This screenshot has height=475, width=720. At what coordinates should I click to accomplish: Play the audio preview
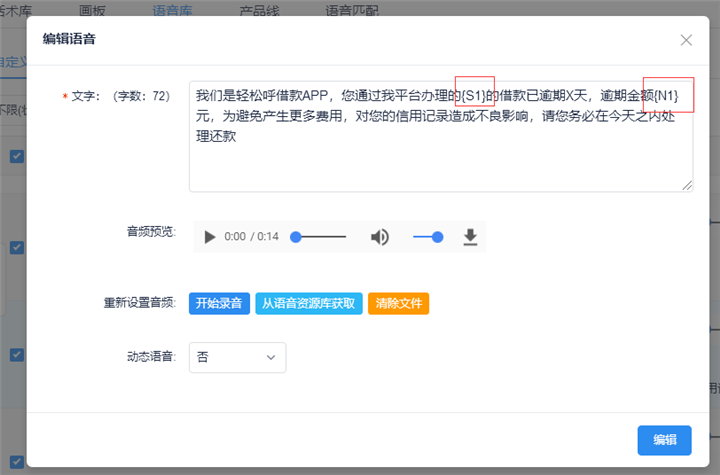click(209, 237)
